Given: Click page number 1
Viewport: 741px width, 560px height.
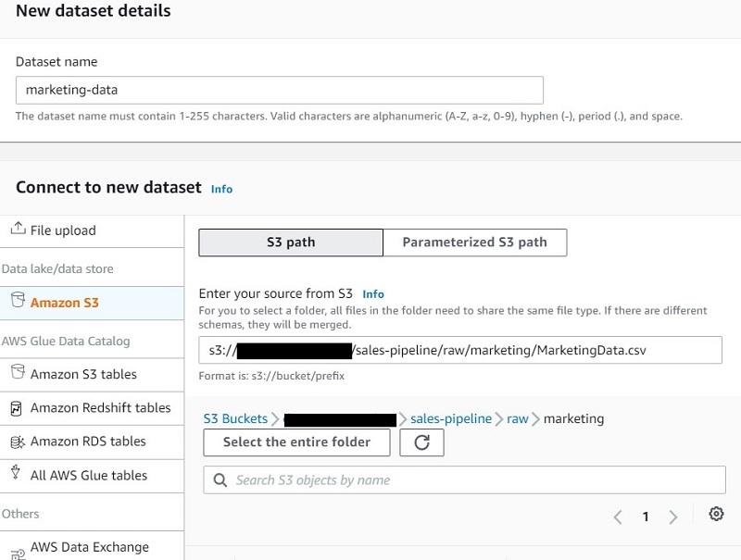Looking at the screenshot, I should (x=646, y=517).
